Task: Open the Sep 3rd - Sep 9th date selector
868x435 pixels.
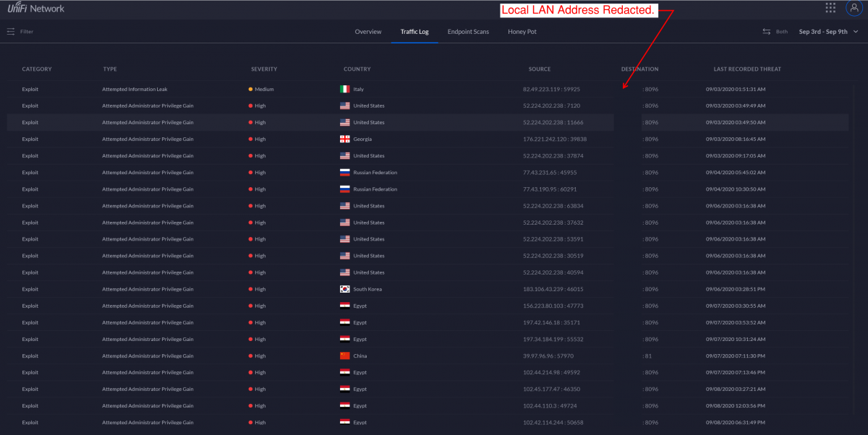Action: (828, 32)
